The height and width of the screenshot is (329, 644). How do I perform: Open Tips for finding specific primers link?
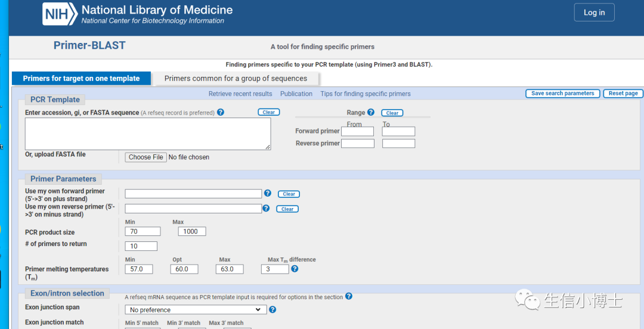click(x=366, y=94)
